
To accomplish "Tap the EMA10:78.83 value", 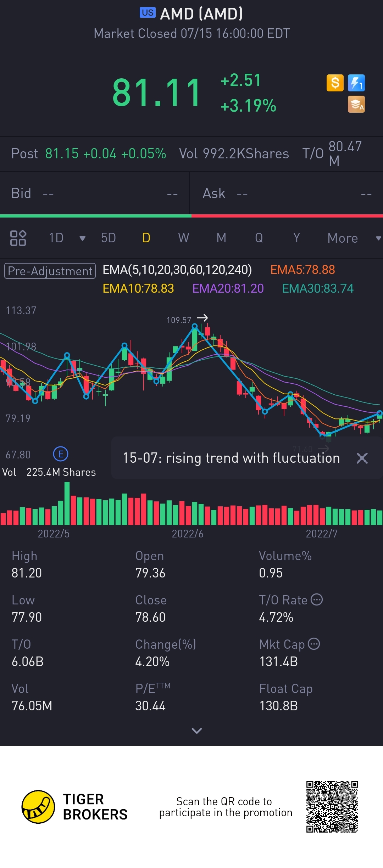I will point(138,289).
